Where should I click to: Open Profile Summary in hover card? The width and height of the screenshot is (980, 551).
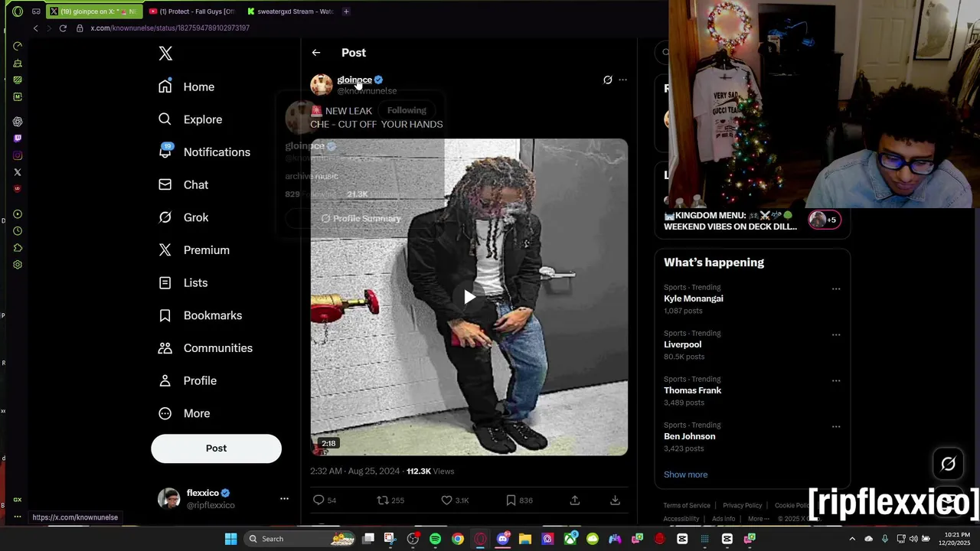361,218
